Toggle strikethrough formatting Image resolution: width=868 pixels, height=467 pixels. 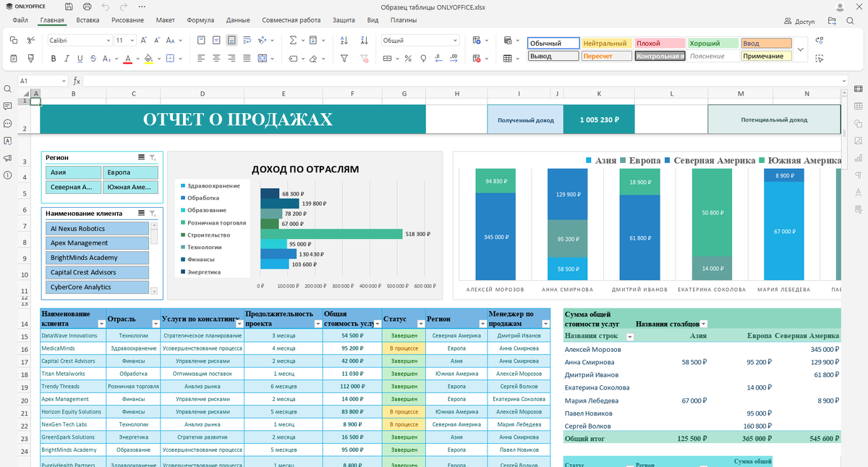tap(93, 58)
